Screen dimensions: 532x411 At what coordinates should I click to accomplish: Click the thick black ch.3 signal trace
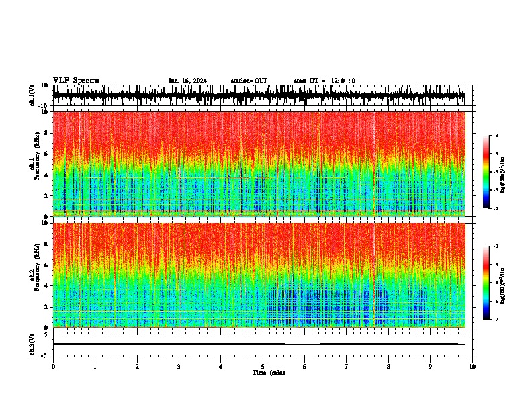pyautogui.click(x=259, y=344)
